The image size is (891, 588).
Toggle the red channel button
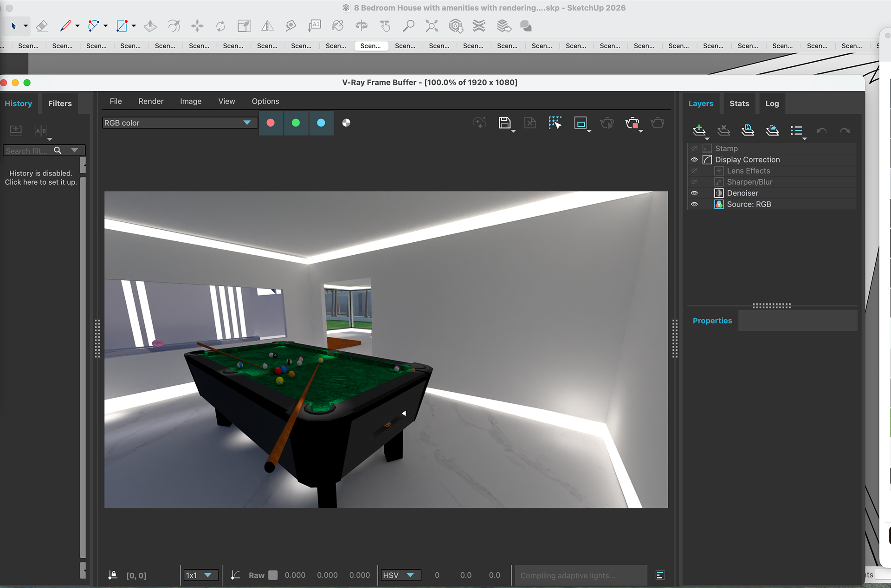[271, 123]
